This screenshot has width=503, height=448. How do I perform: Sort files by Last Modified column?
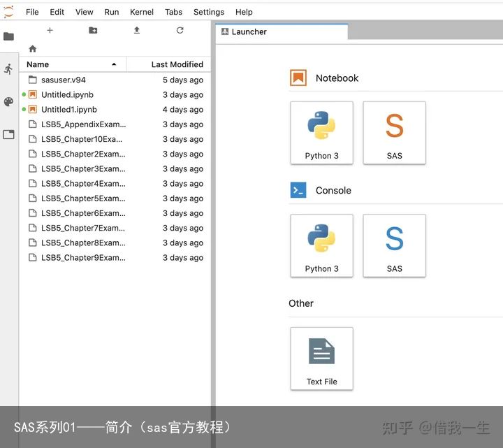tap(169, 64)
